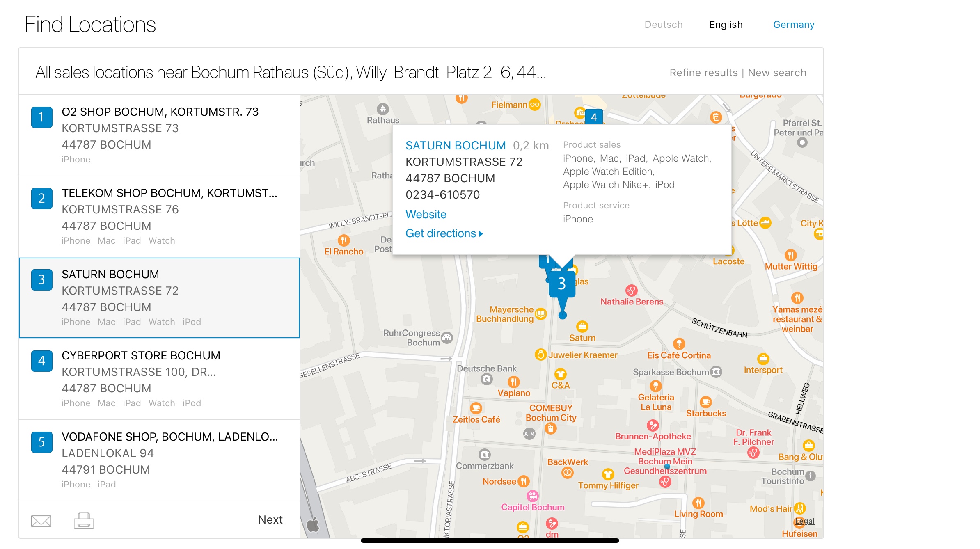This screenshot has height=549, width=980.
Task: Open Saturn Bochum Website link
Action: click(x=426, y=214)
